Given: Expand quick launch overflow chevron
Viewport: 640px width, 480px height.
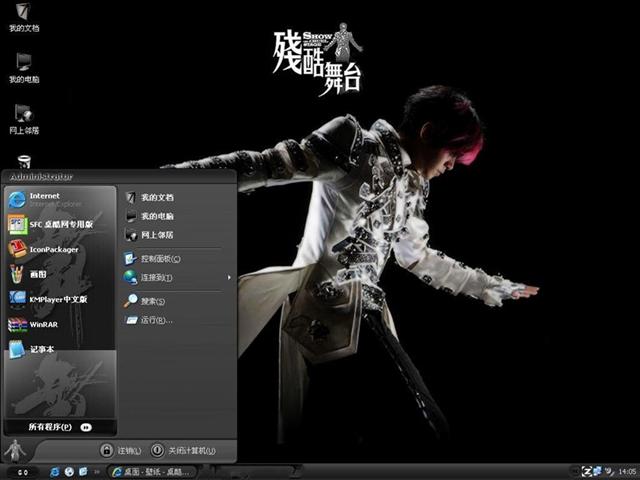Looking at the screenshot, I should [97, 472].
